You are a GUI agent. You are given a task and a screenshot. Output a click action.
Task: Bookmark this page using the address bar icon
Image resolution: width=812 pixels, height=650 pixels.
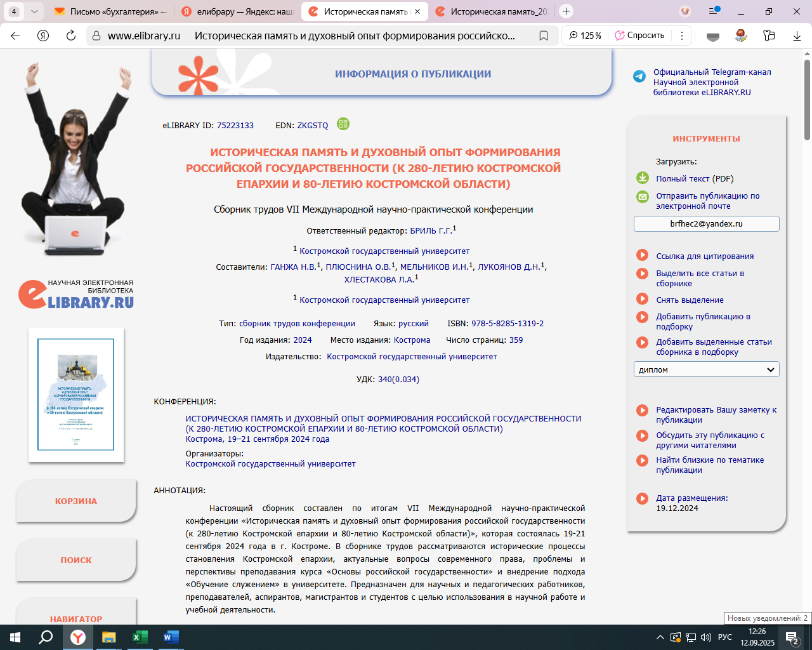tap(544, 36)
